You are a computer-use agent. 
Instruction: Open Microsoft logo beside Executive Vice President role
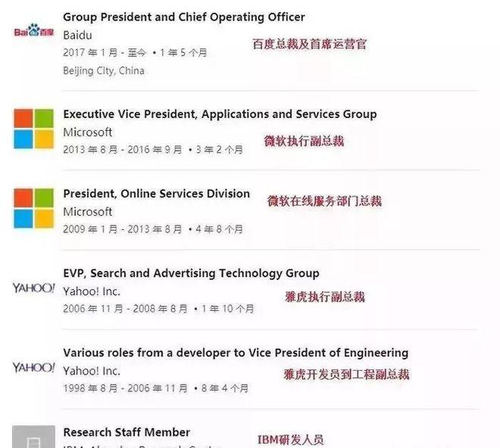click(33, 129)
